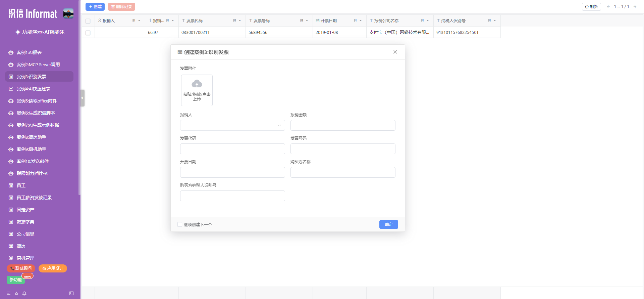Screen dimensions: 644x299
Task: Collapse the sidebar using the edge handle arrow
Action: pyautogui.click(x=82, y=98)
